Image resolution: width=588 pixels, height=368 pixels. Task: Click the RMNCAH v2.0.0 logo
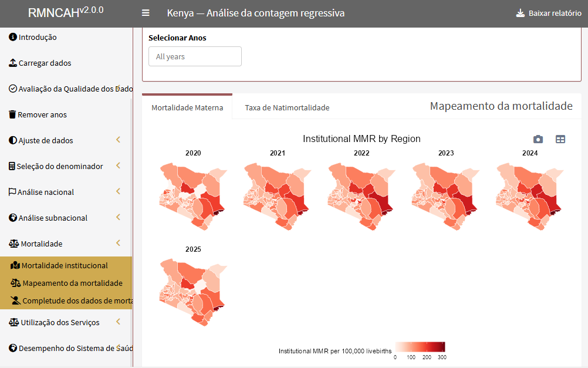[66, 12]
